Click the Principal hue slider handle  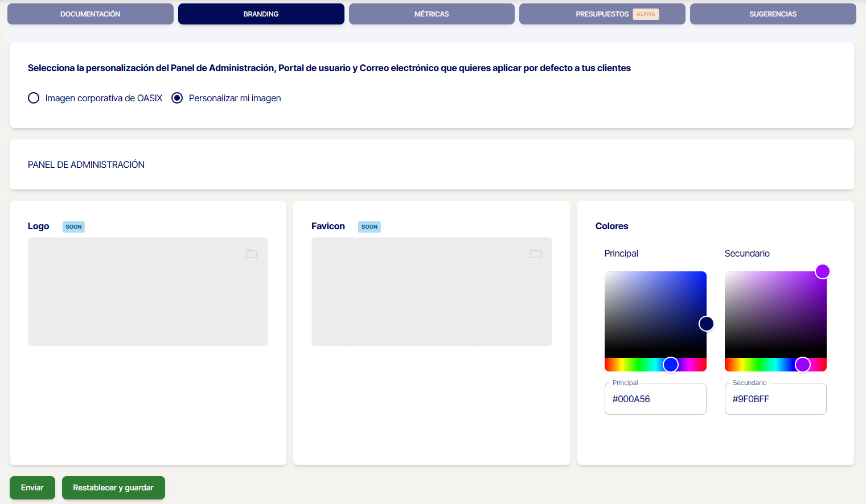click(671, 365)
